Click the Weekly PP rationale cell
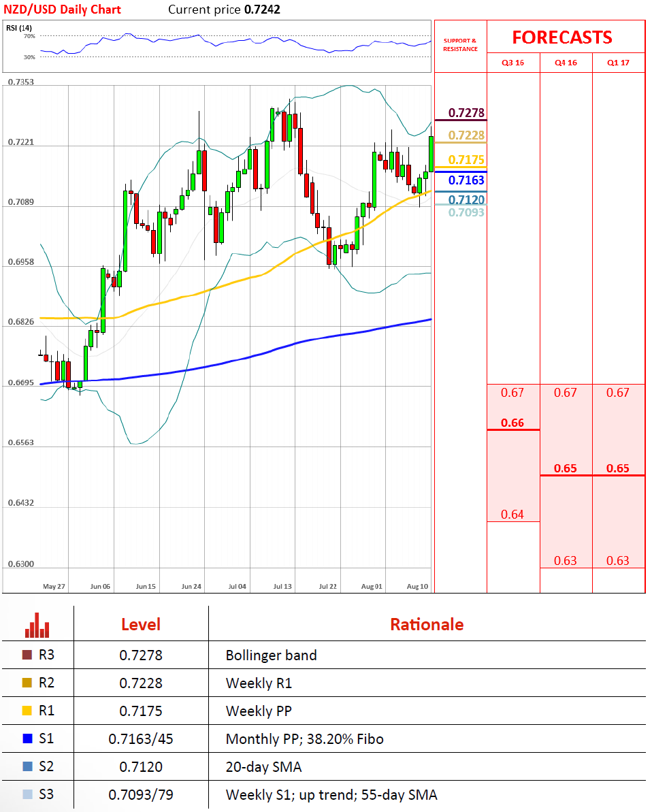Screen dimensions: 652x812 [x=259, y=711]
